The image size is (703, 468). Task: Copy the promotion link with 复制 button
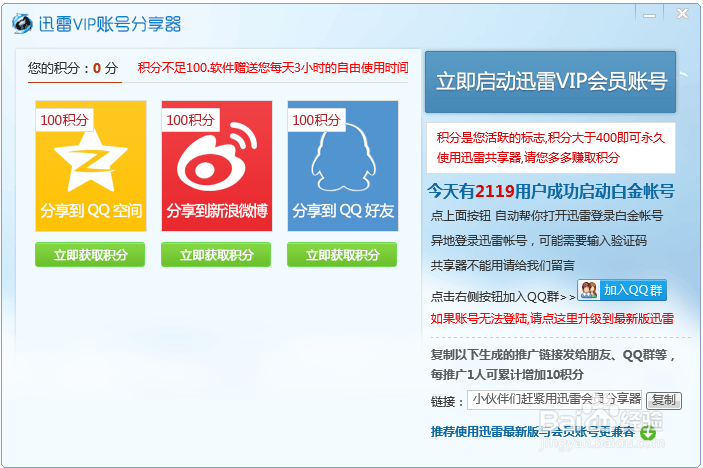[x=664, y=400]
